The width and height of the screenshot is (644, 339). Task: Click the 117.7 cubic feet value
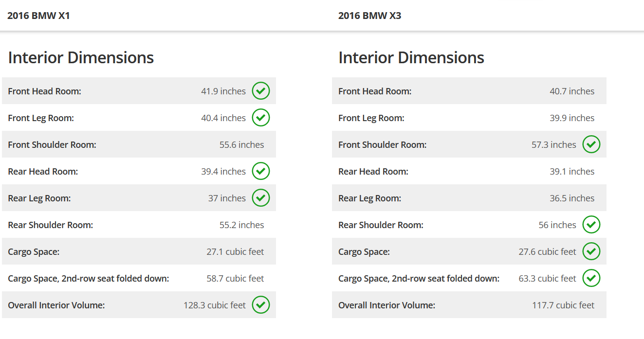[x=564, y=305]
